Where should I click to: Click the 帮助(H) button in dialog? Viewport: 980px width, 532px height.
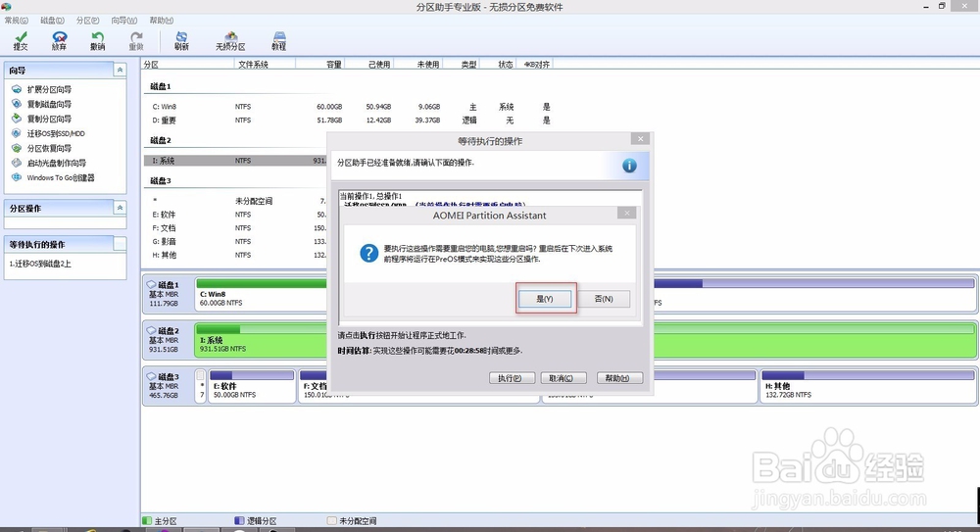pos(620,378)
